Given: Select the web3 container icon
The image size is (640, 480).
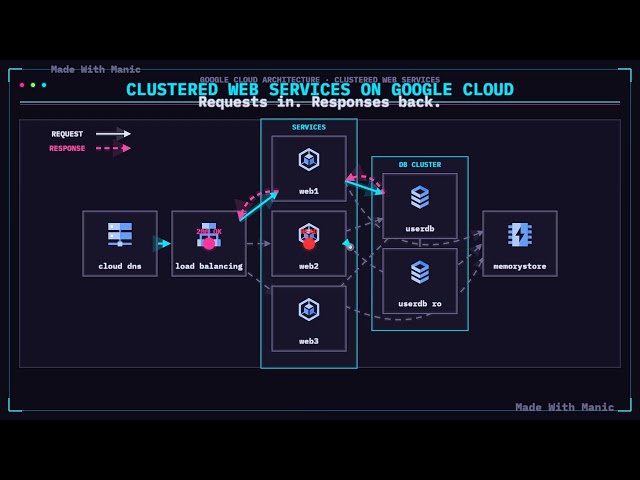Looking at the screenshot, I should coord(309,309).
